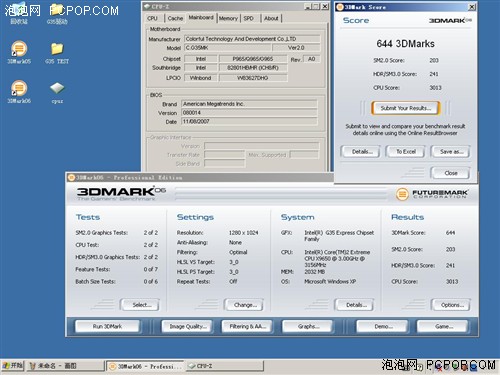Click the Close button in the Score window

tap(450, 173)
